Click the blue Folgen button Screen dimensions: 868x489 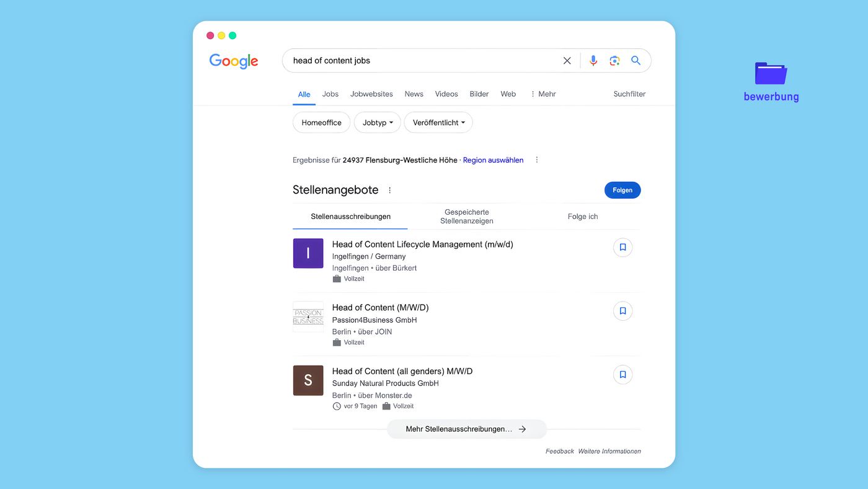click(x=622, y=191)
